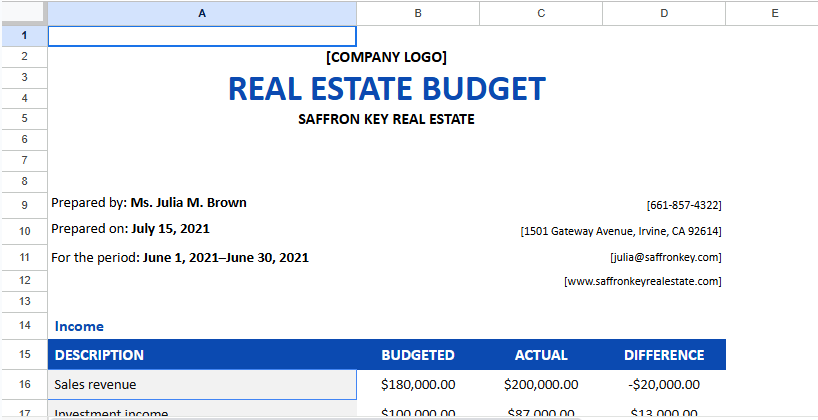Select column A header
818x420 pixels.
202,13
